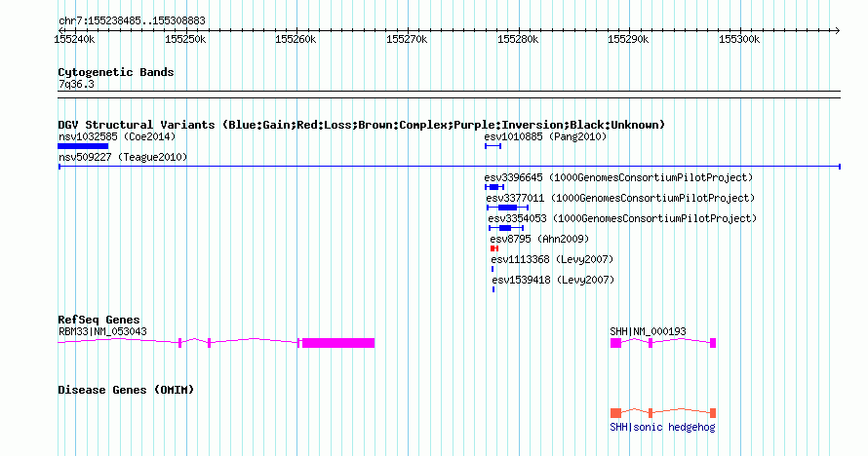Click esv1539418 (Levy2007) label
Image resolution: width=868 pixels, height=456 pixels.
[x=553, y=280]
